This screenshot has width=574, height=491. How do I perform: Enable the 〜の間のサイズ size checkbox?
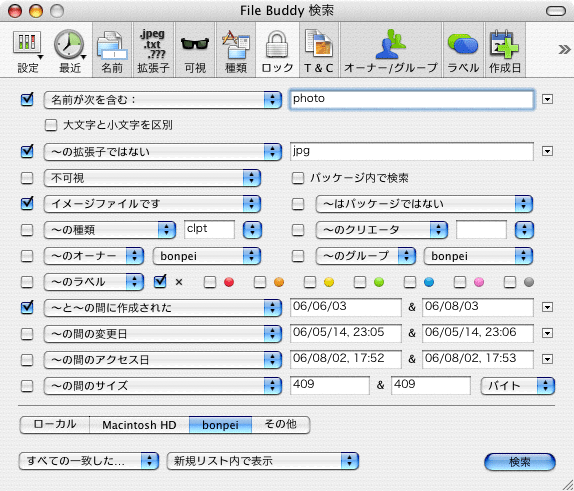27,386
